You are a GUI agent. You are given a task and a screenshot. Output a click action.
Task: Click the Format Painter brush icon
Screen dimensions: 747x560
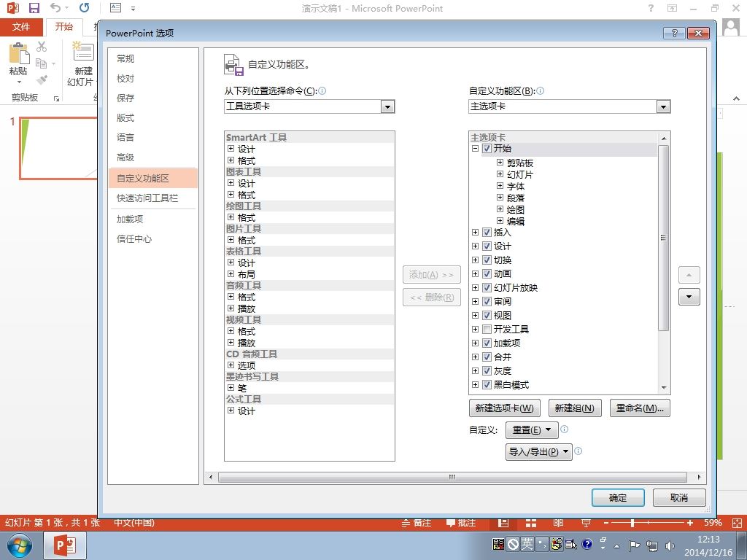point(42,79)
